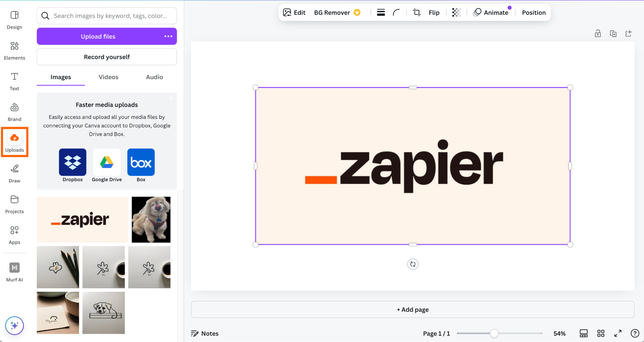Select the Text tool in sidebar

14,81
